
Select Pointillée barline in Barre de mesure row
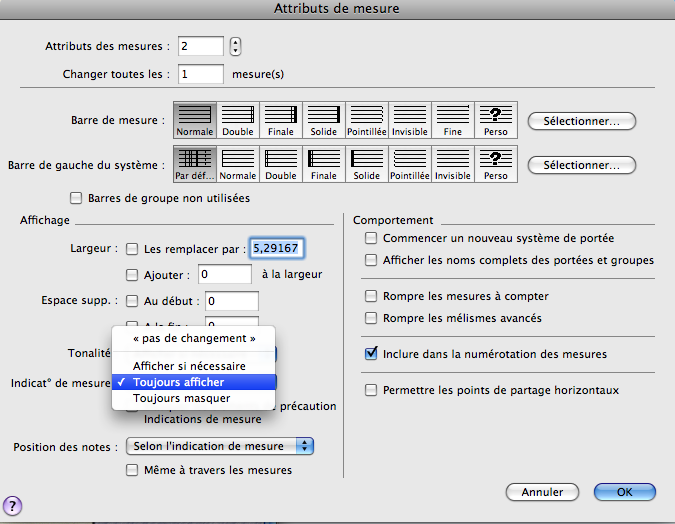(x=367, y=120)
